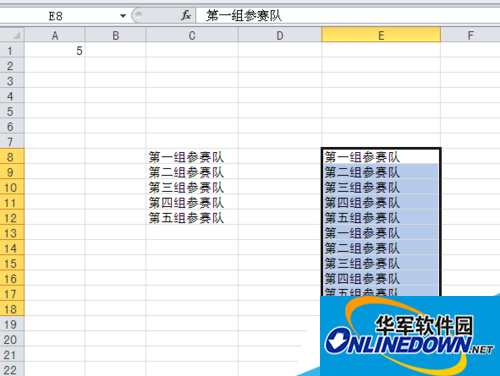Select row 14 header
500x376 pixels.
(12, 248)
